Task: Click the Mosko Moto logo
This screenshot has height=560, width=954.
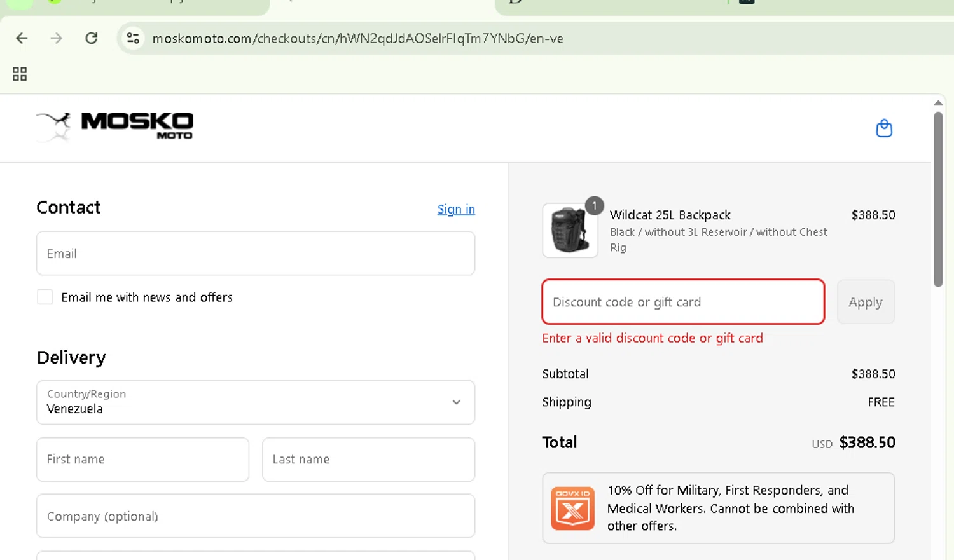Action: point(115,126)
